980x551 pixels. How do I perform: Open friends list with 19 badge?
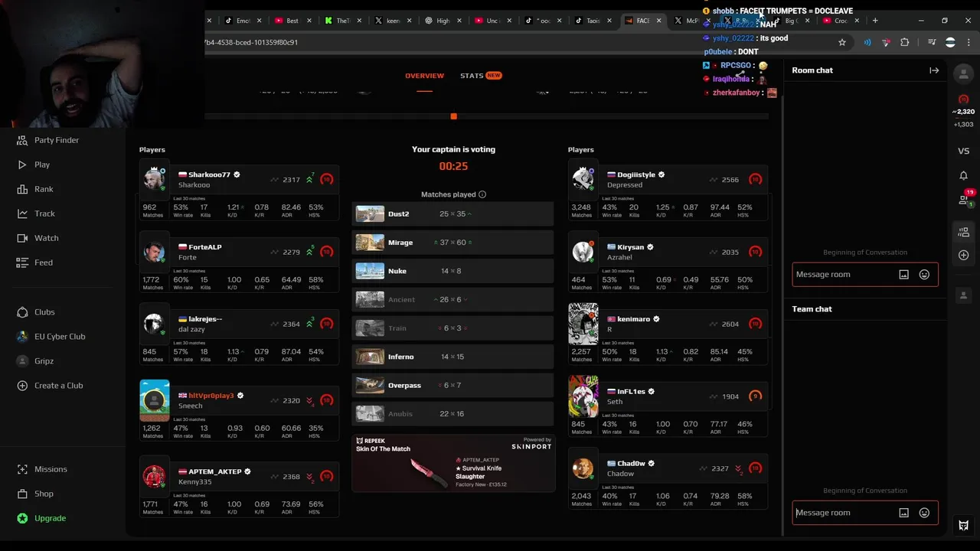(x=965, y=199)
